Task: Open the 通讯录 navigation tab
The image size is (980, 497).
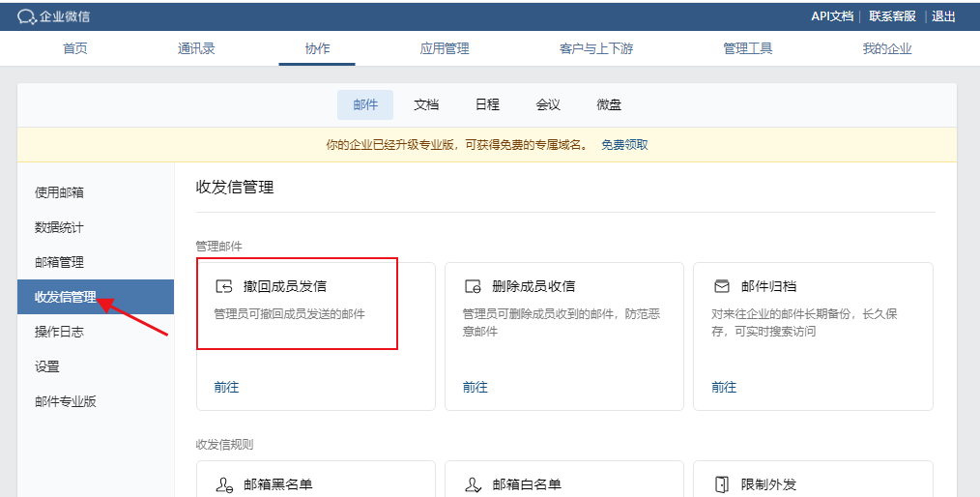Action: [196, 48]
